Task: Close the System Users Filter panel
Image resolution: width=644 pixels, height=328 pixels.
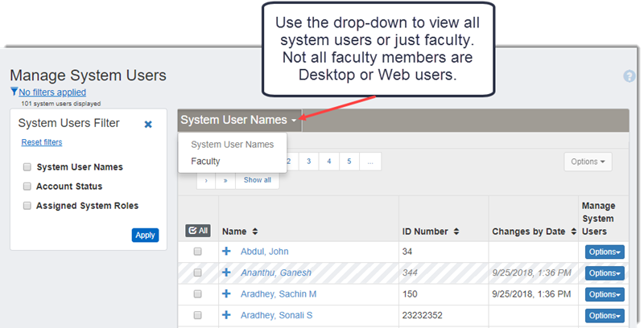Action: point(148,125)
